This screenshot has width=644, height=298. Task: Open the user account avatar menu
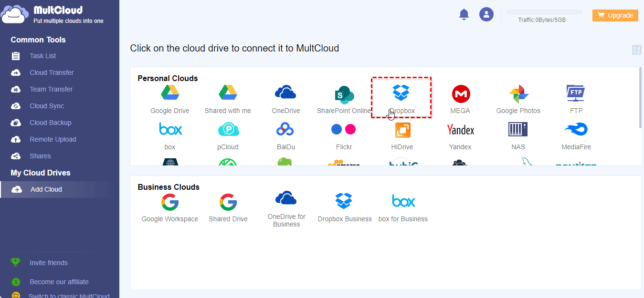point(486,14)
